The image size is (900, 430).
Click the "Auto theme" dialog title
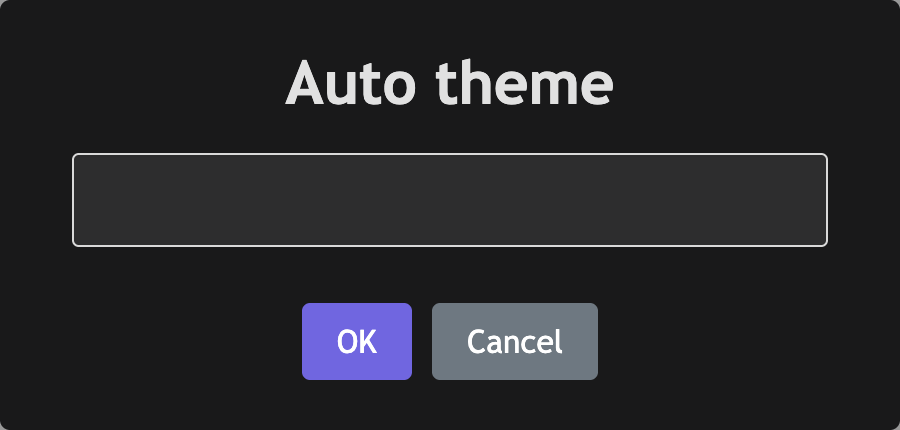[450, 85]
